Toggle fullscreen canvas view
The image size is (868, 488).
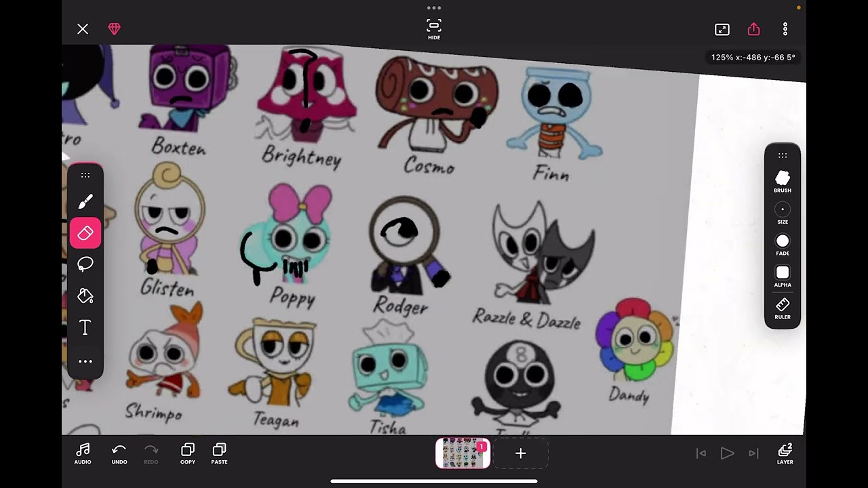click(722, 29)
